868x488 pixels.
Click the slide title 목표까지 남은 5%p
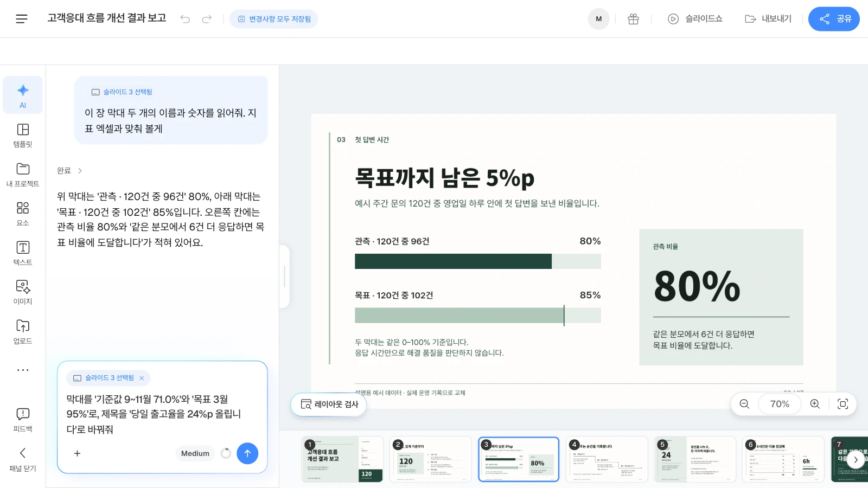[444, 177]
